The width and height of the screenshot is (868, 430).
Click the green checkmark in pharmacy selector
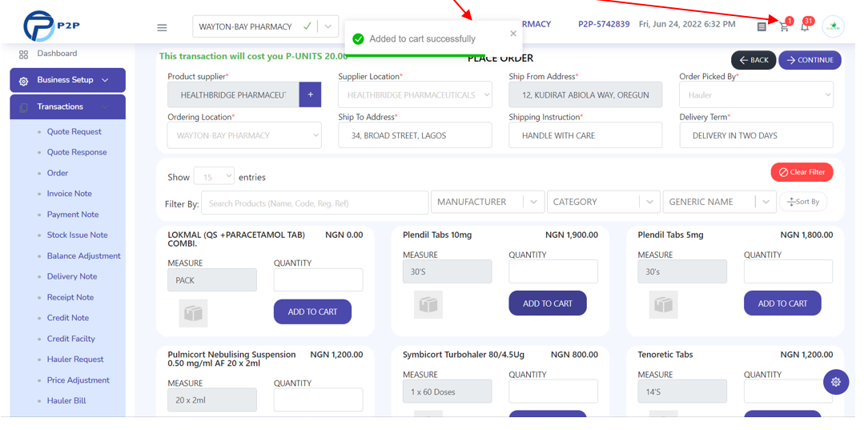click(307, 26)
